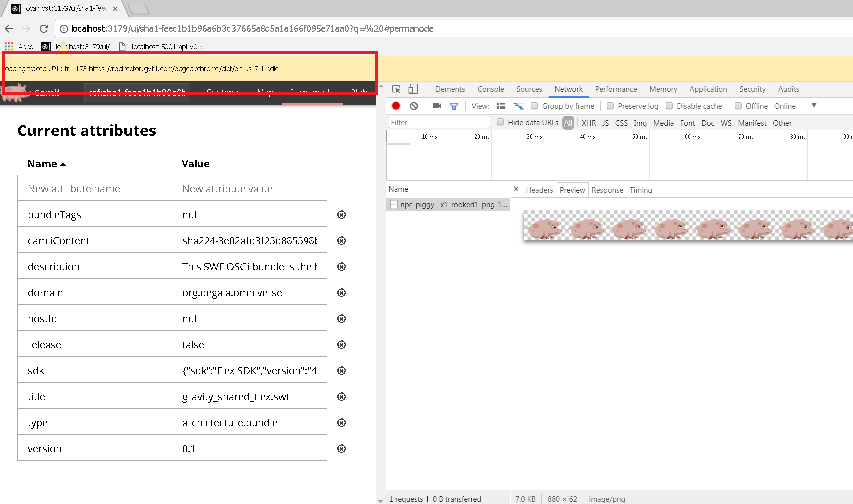Clear the network log
The width and height of the screenshot is (853, 504).
(414, 106)
